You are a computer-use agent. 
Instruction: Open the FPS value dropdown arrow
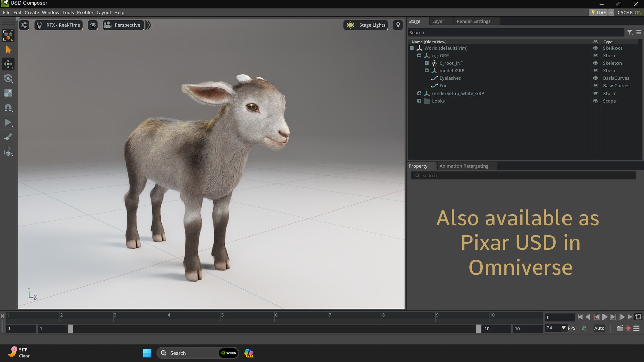pos(563,328)
